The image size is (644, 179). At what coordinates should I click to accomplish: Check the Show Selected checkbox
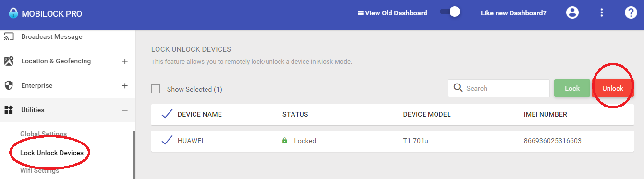click(x=156, y=89)
